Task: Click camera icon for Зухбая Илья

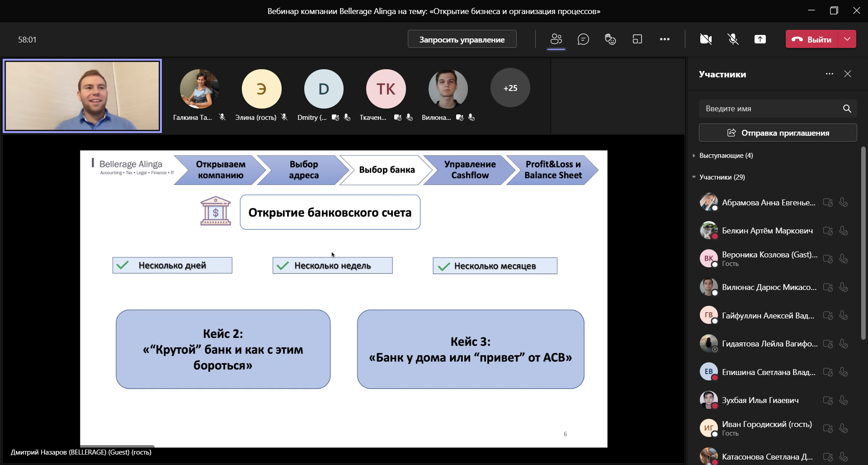Action: (x=828, y=400)
